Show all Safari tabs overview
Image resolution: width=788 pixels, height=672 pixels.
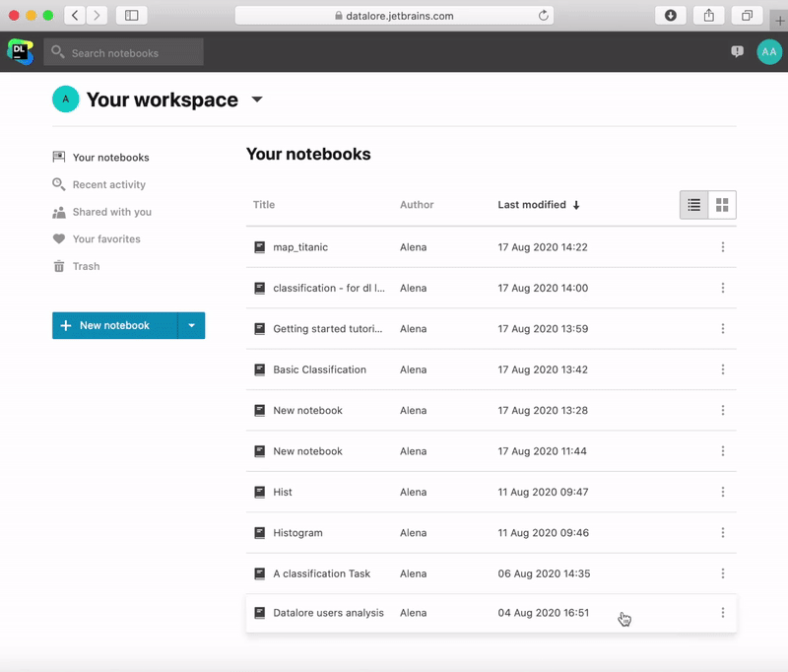click(x=747, y=16)
